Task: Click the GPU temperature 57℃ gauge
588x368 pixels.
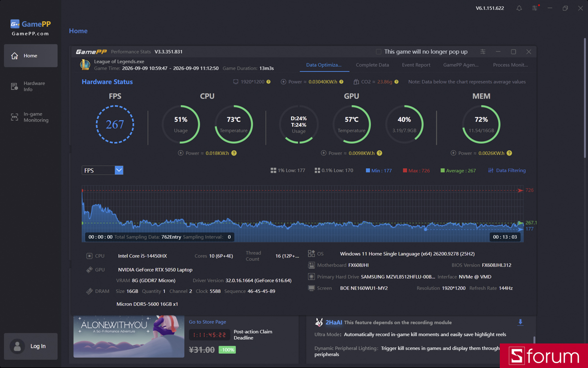Action: (x=351, y=124)
